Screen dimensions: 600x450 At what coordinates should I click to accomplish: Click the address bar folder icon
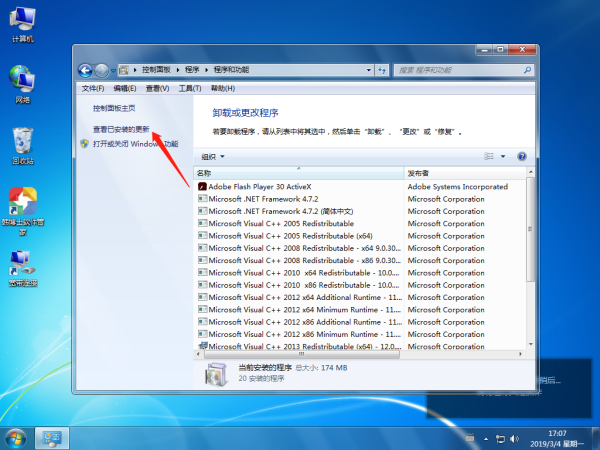click(124, 70)
